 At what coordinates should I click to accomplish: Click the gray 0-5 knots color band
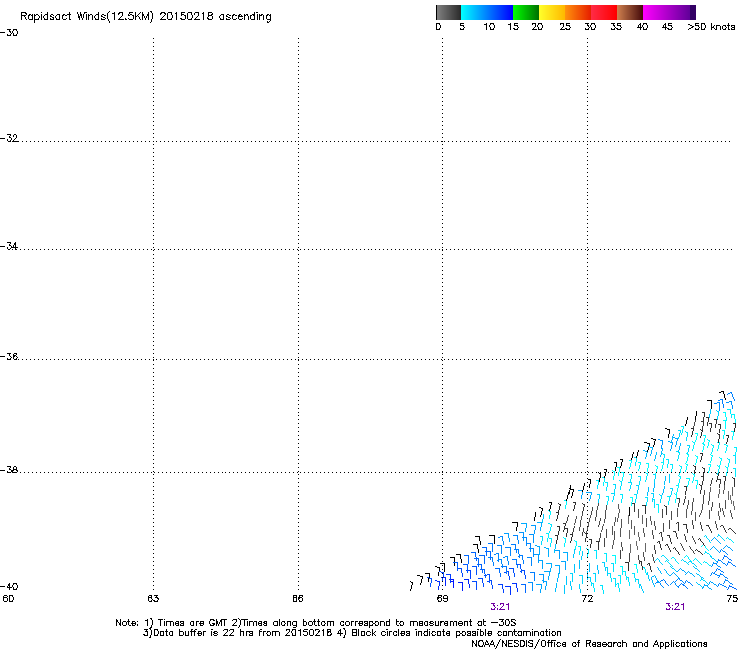[x=448, y=12]
